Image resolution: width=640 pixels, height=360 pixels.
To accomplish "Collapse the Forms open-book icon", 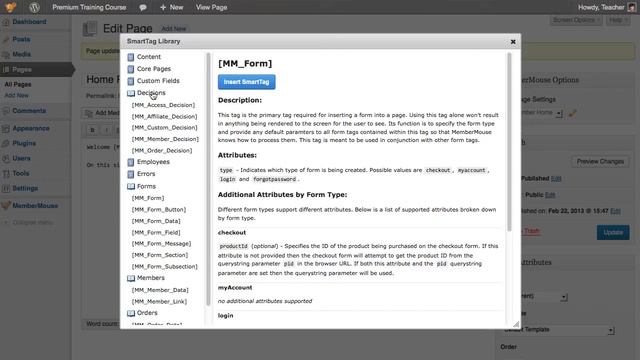I will click(x=131, y=186).
